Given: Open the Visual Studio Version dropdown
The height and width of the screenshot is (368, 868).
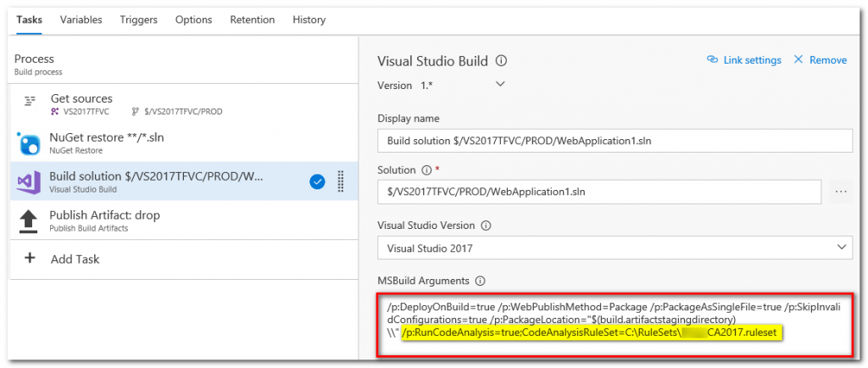Looking at the screenshot, I should tap(841, 248).
